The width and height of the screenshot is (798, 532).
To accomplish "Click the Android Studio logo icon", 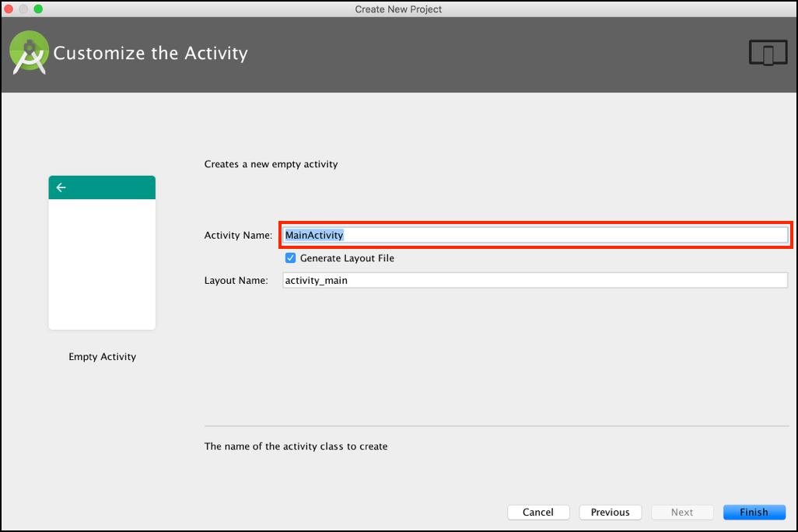I will pyautogui.click(x=29, y=54).
